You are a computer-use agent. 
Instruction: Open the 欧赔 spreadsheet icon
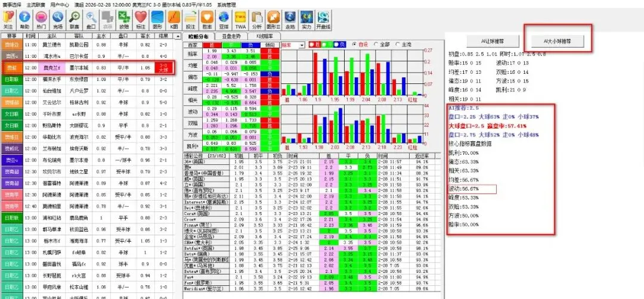(x=124, y=20)
